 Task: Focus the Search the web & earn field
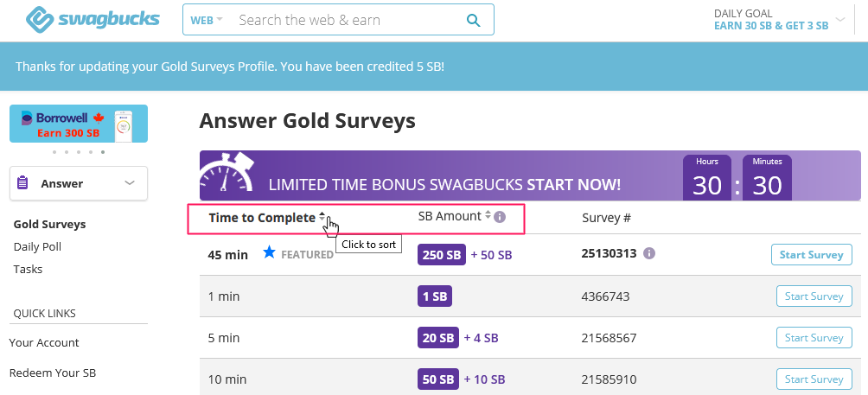click(x=348, y=21)
